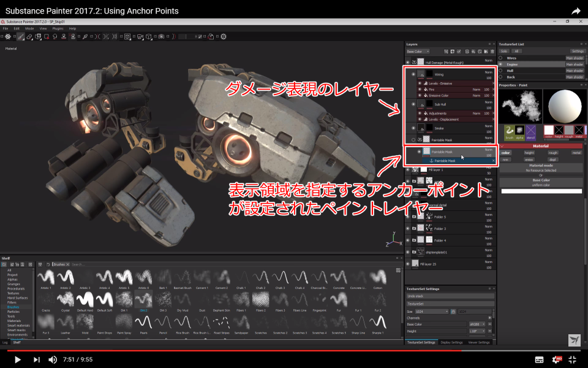Viewport: 588px width, 368px height.
Task: Click the airplane watermark icon
Action: point(574,340)
